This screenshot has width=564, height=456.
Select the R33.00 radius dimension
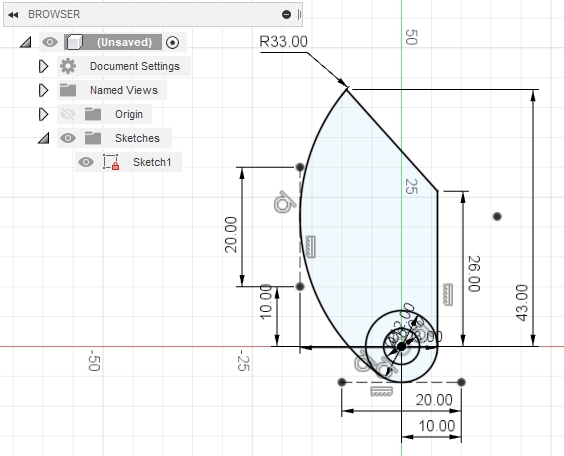283,42
